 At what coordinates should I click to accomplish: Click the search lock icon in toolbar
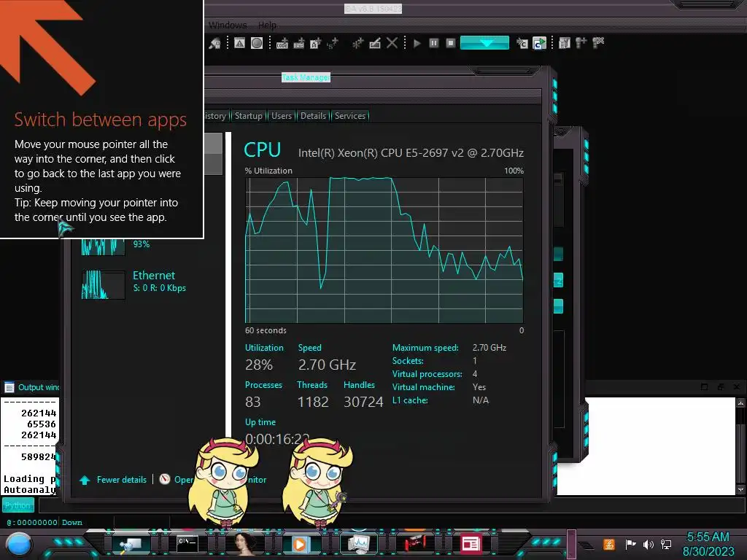pyautogui.click(x=215, y=43)
